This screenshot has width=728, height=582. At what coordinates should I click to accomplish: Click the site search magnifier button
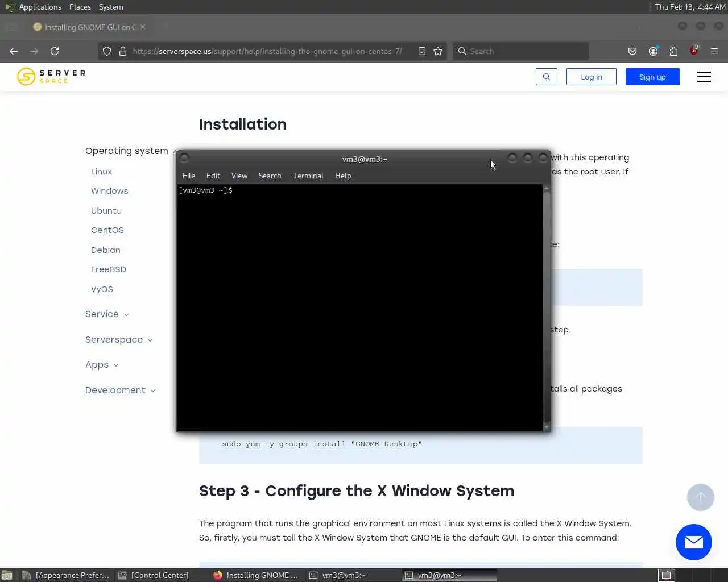click(x=547, y=77)
